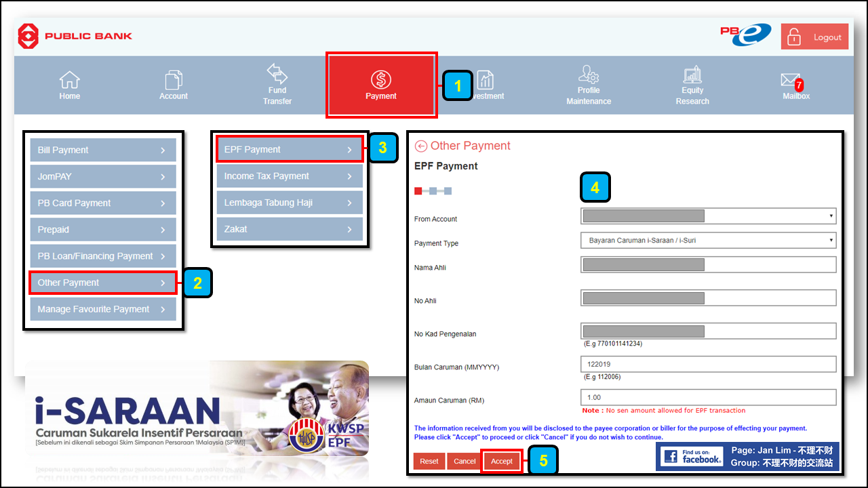Select PB Loan/Financing Payment item
Viewport: 868px width, 488px height.
coord(102,256)
